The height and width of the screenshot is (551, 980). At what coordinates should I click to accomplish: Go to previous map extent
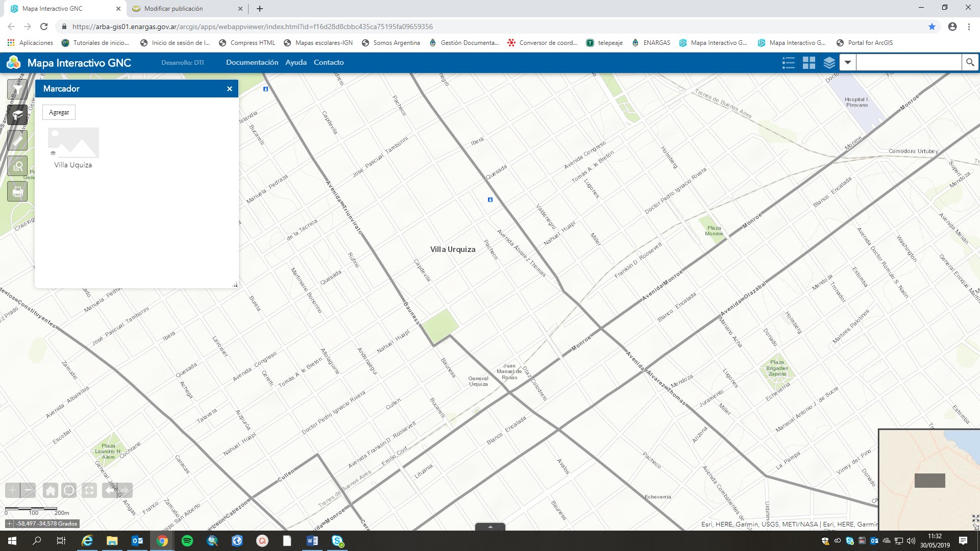[x=109, y=490]
